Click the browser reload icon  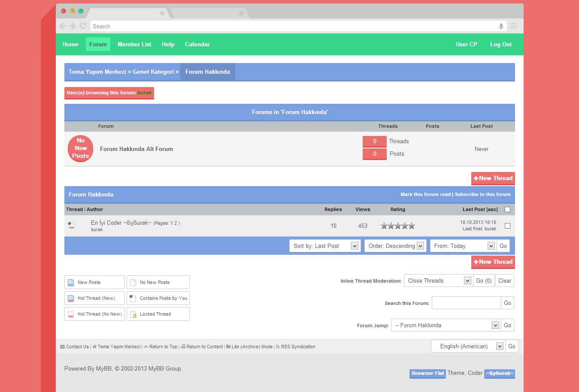[83, 26]
